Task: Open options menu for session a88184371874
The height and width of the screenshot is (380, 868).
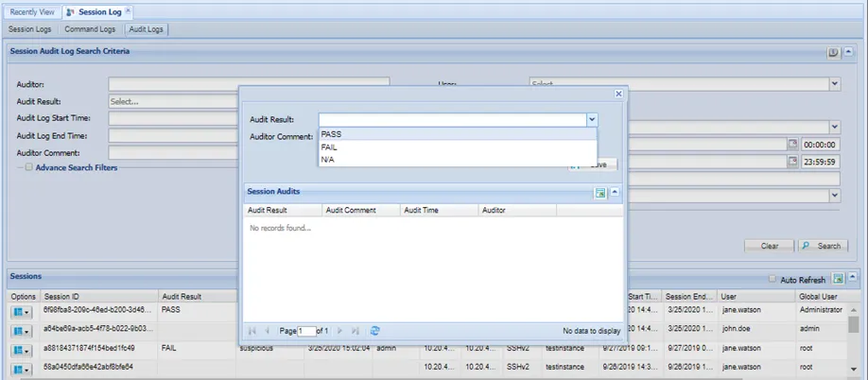Action: [20, 351]
